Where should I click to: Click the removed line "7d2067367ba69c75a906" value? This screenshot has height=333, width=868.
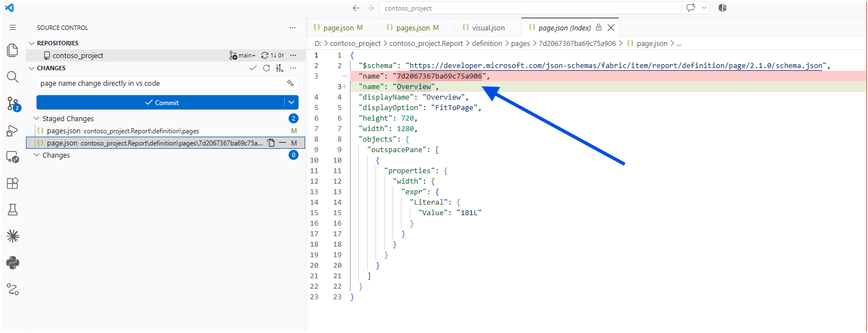pyautogui.click(x=439, y=76)
